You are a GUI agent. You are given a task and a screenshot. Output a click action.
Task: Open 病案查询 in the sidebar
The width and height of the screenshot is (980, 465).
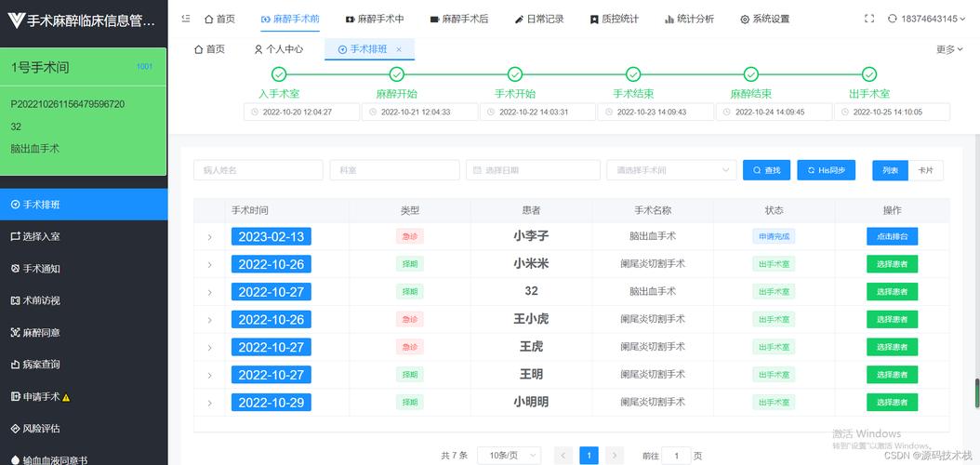point(84,365)
